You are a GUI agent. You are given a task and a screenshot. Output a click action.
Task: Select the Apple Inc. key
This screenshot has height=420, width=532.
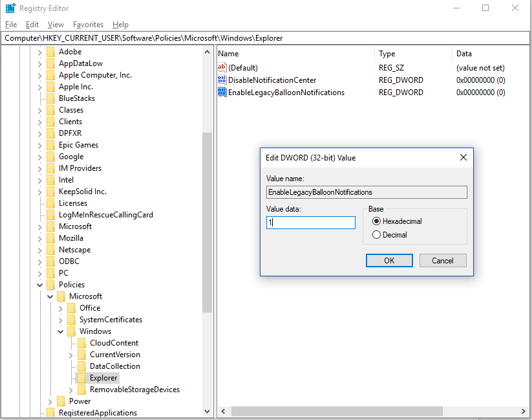click(x=76, y=87)
